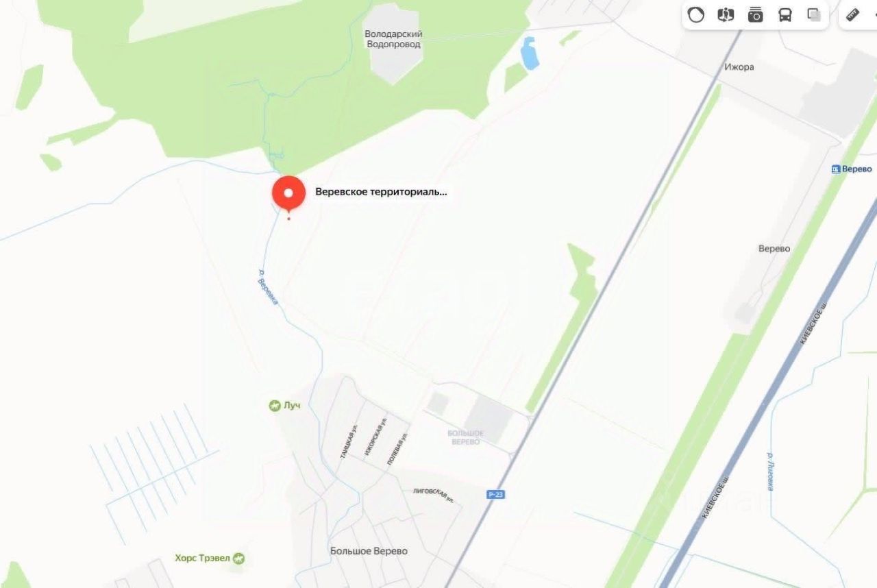The image size is (877, 588).
Task: Toggle the traffic layer circle icon
Action: coord(696,15)
